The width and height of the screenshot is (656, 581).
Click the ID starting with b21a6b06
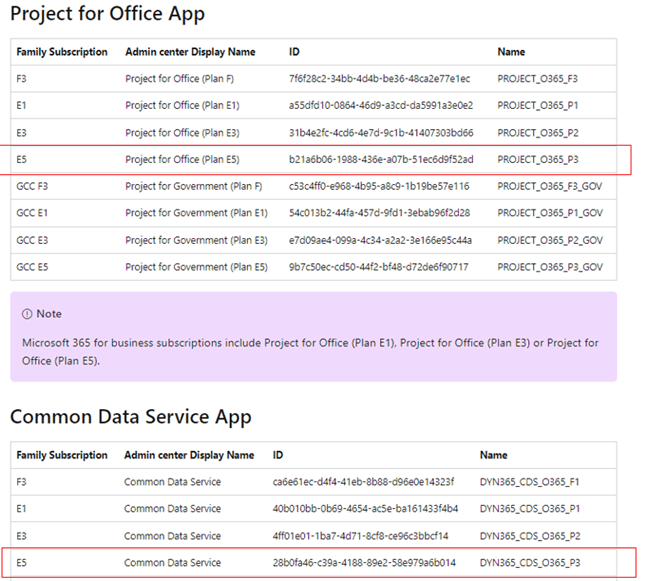[x=381, y=159]
